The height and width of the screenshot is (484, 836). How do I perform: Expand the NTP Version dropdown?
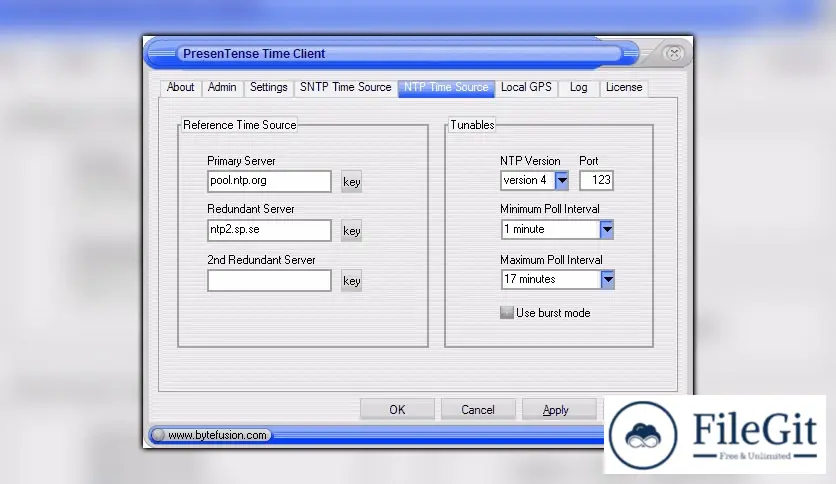click(562, 181)
